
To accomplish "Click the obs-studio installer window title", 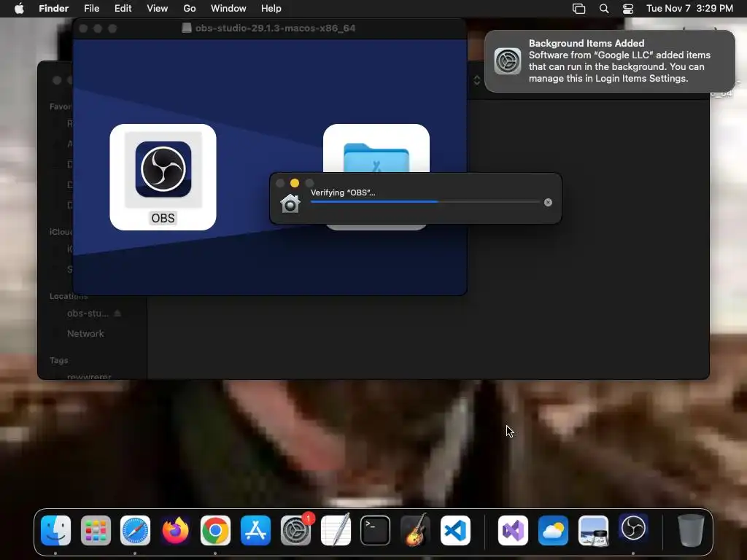I will coord(275,28).
